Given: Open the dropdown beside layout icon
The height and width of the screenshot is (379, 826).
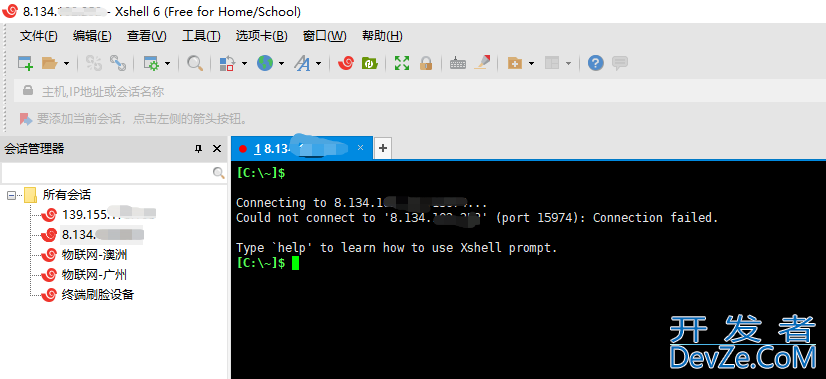Looking at the screenshot, I should (568, 64).
